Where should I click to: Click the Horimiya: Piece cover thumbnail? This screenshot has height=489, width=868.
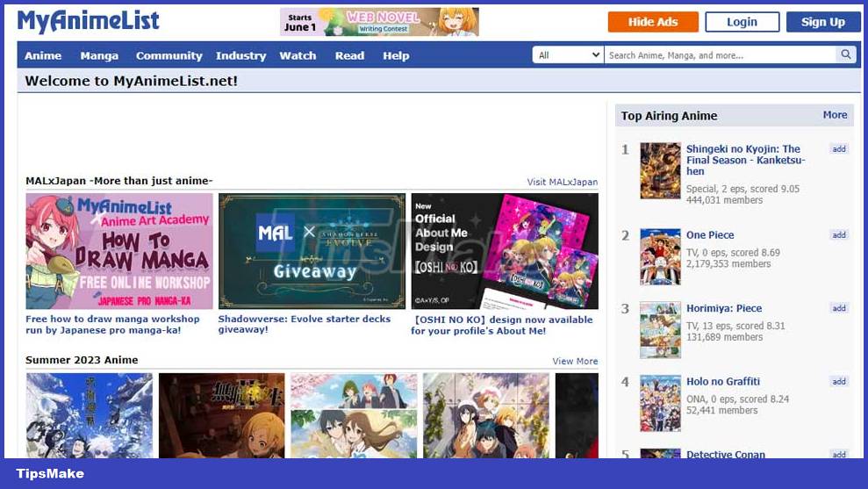[x=660, y=330]
